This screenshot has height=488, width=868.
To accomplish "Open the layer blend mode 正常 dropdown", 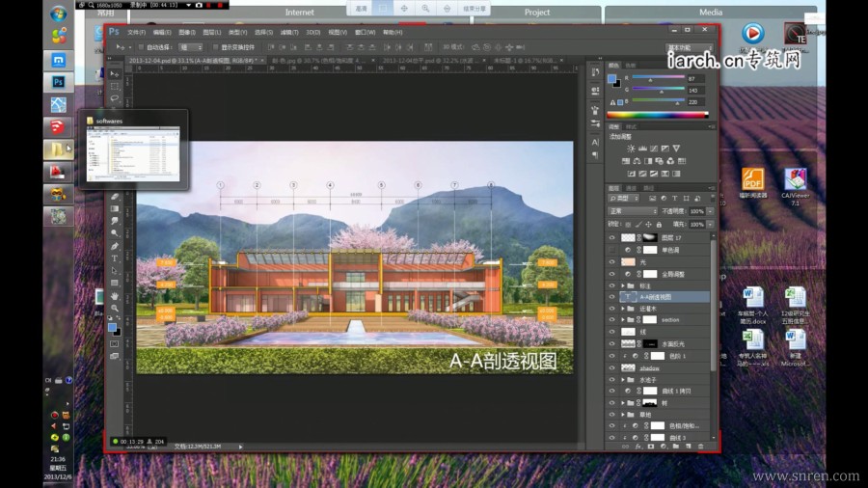I will [x=632, y=210].
